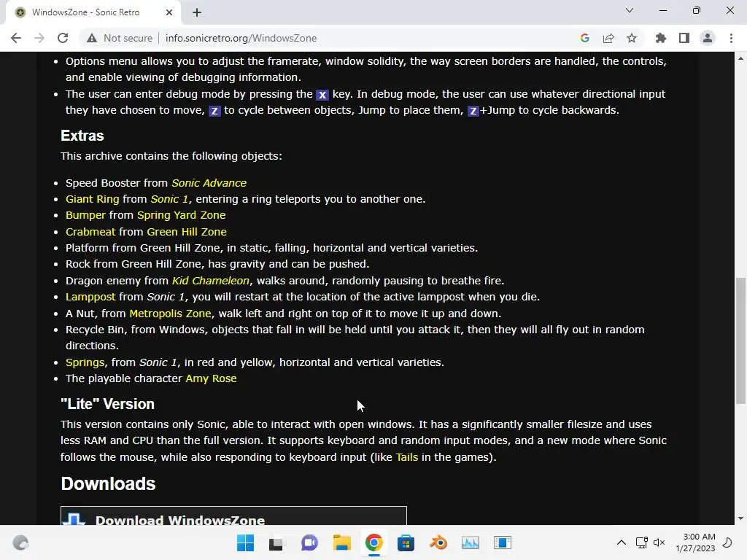The image size is (747, 560).
Task: Open the Extensions puzzle menu
Action: 661,38
